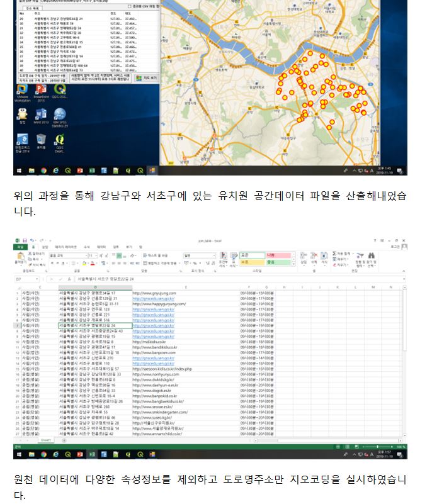Open the green 파일 tab in Excel
The height and width of the screenshot is (504, 432).
tap(20, 247)
